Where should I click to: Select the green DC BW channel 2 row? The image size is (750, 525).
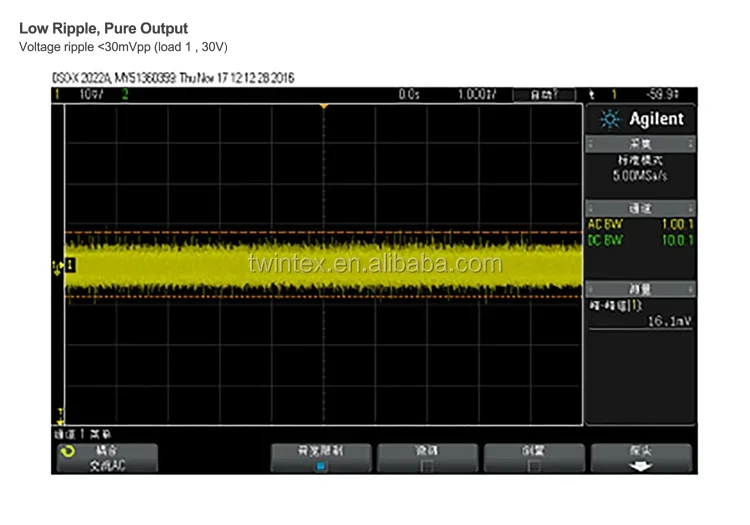(x=640, y=240)
